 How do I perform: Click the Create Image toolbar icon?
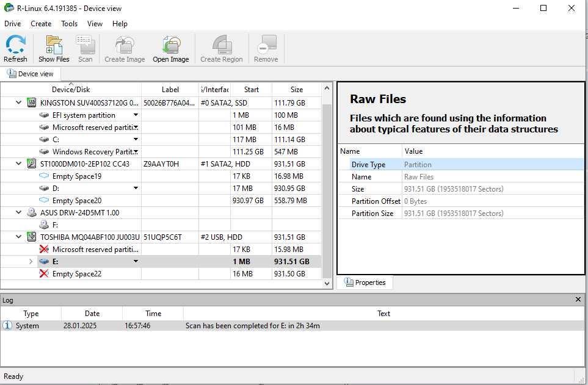coord(125,49)
